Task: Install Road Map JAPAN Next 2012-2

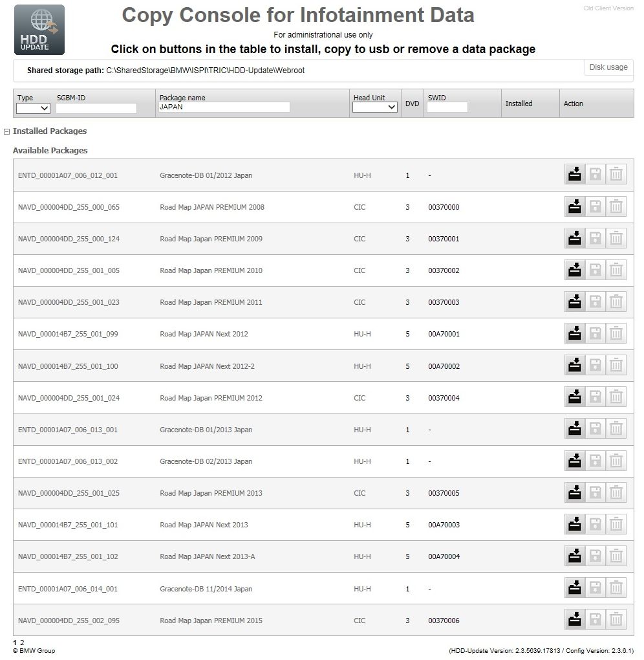Action: (x=575, y=366)
